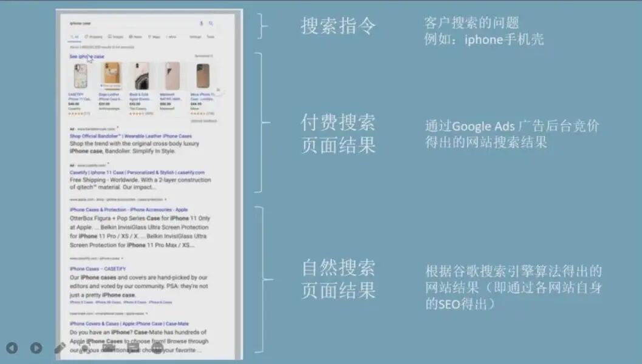Open iPhone Covers & Cases Case-Mate link
This screenshot has width=642, height=364.
(x=129, y=323)
